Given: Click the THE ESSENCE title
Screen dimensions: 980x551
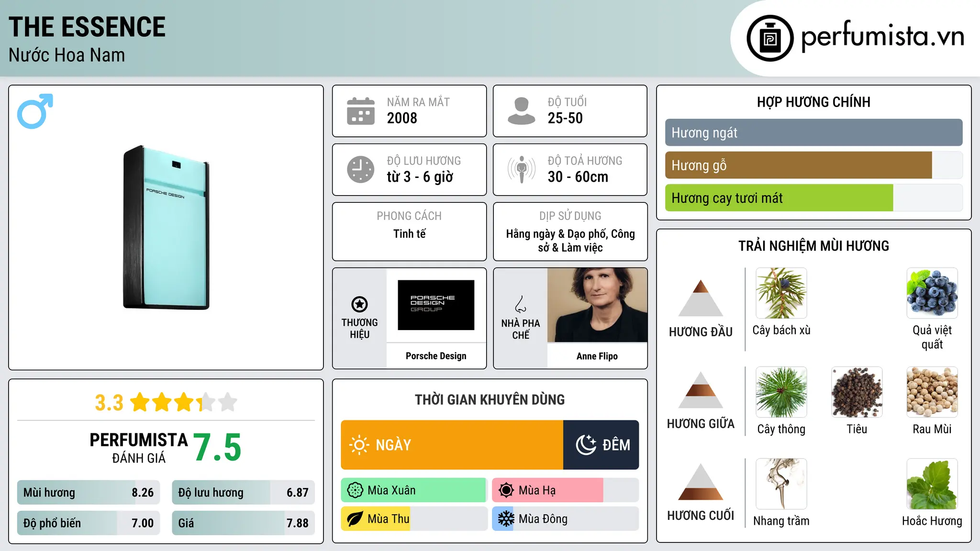Looking at the screenshot, I should coord(87,27).
